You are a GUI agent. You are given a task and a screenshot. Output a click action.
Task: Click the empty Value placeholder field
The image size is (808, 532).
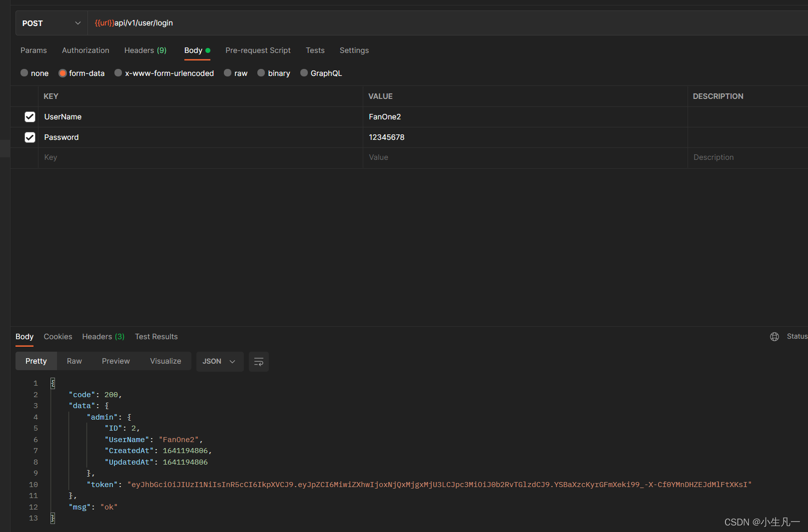tap(525, 157)
